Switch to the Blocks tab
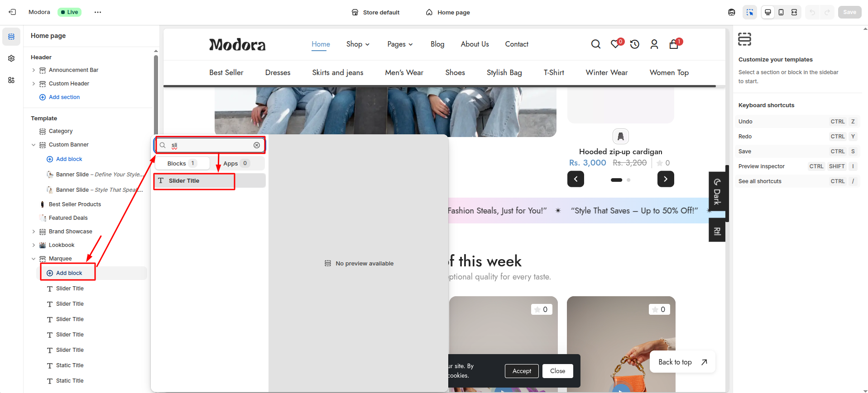The height and width of the screenshot is (393, 868). point(182,163)
